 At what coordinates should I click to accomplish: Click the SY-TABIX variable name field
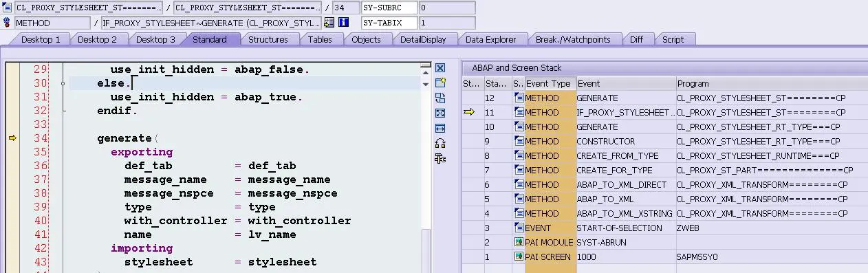(389, 23)
